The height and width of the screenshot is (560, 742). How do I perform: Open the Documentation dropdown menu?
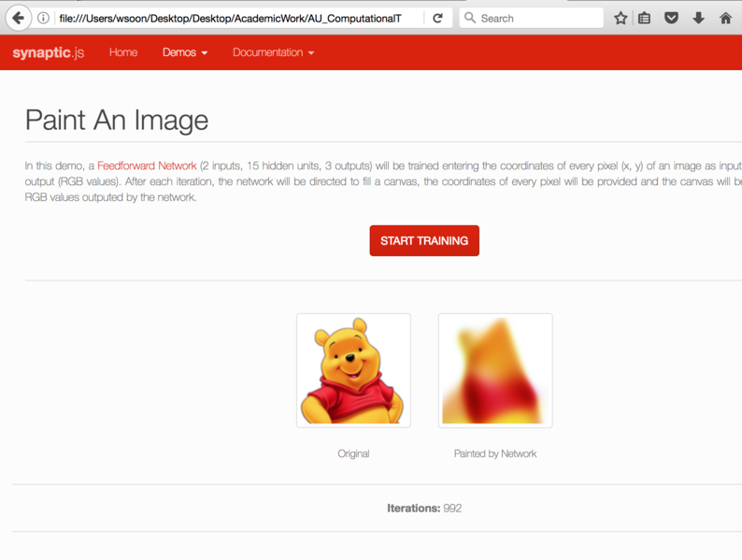(x=273, y=52)
